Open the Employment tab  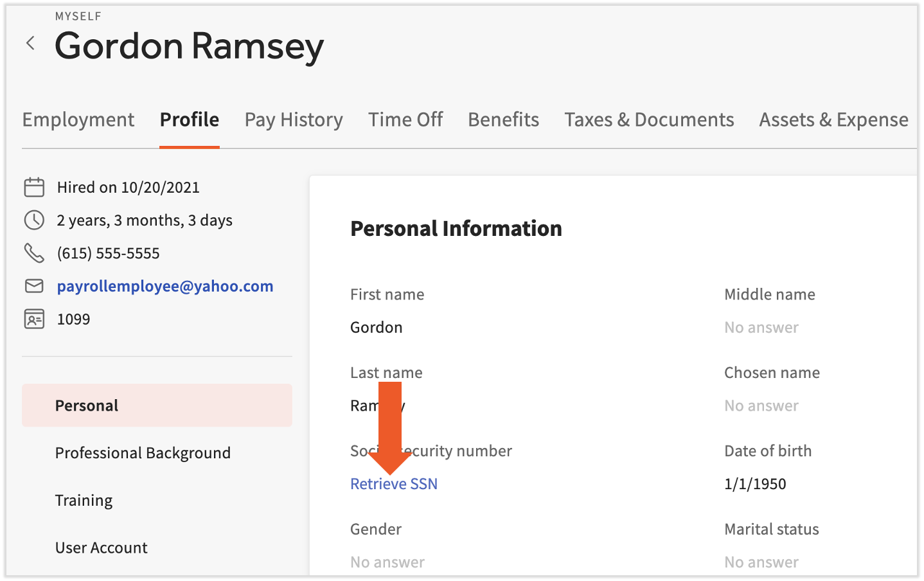pos(78,120)
